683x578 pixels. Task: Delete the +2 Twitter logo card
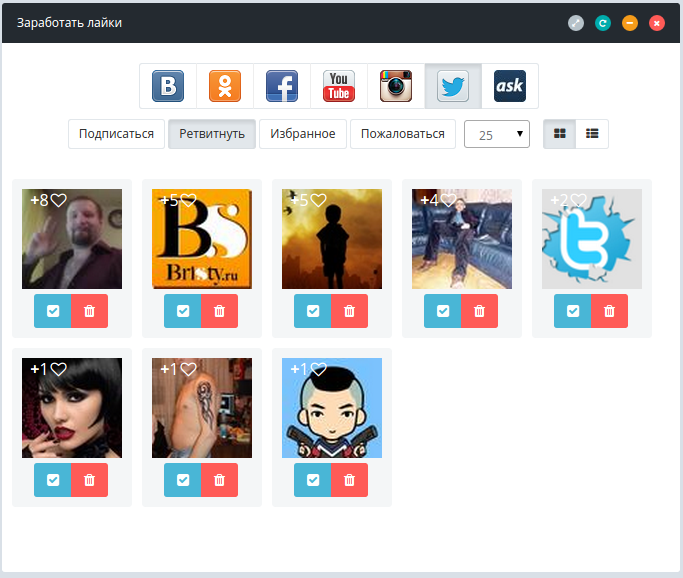click(609, 311)
